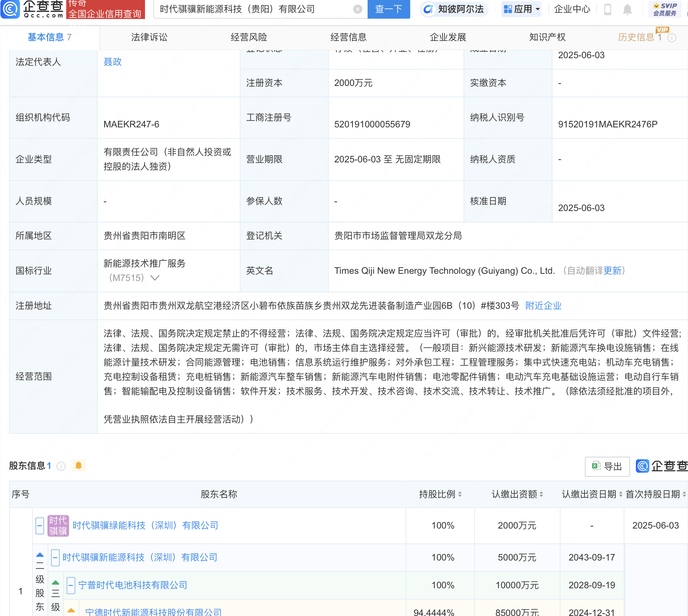Screen dimensions: 688x616
Task: Sort by 持股比例 column arrows
Action: click(x=460, y=494)
